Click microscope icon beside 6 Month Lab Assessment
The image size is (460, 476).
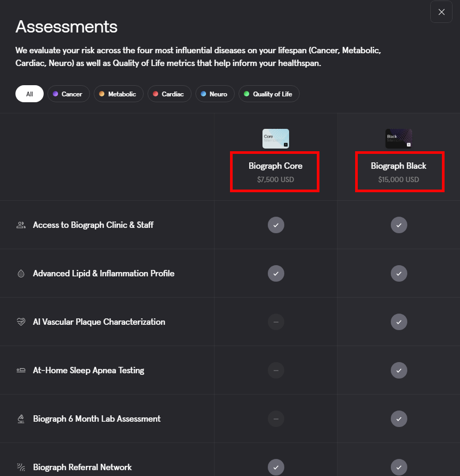pos(21,419)
